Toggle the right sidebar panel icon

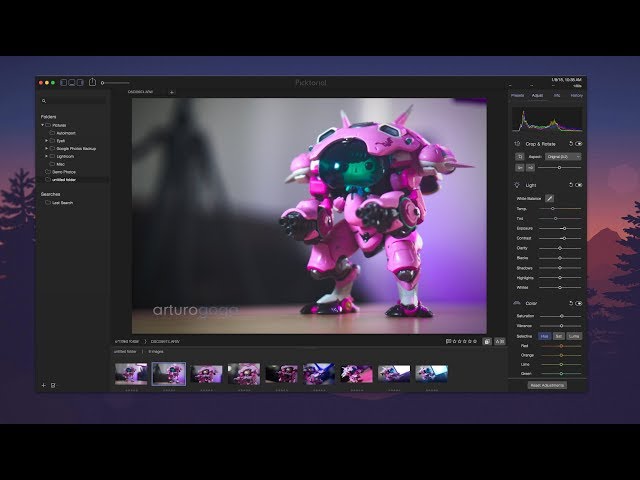[80, 82]
